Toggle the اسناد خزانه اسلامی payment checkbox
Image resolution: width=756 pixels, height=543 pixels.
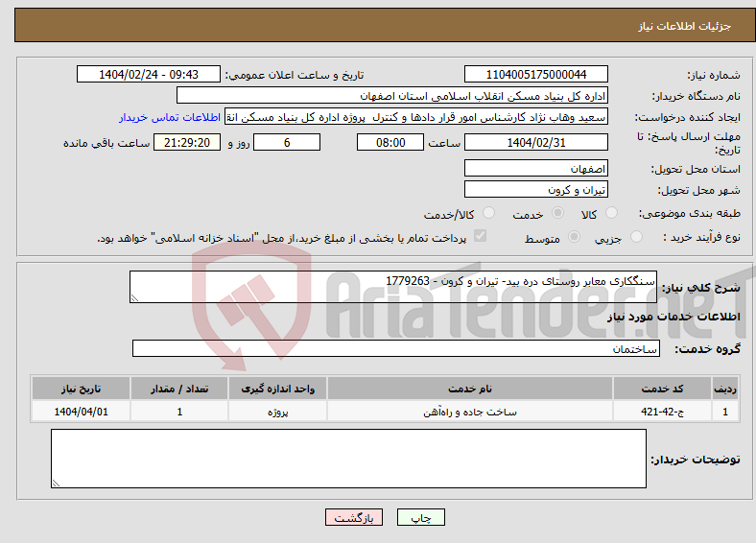[480, 236]
